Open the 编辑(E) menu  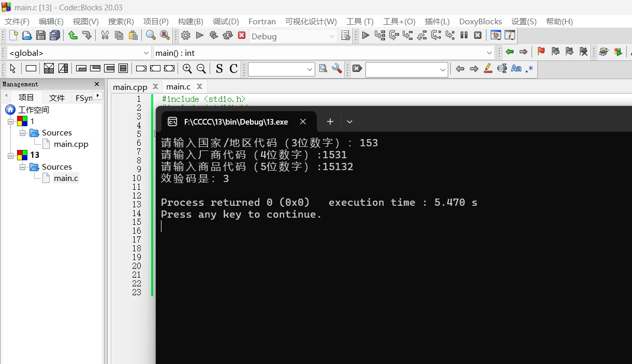(51, 21)
